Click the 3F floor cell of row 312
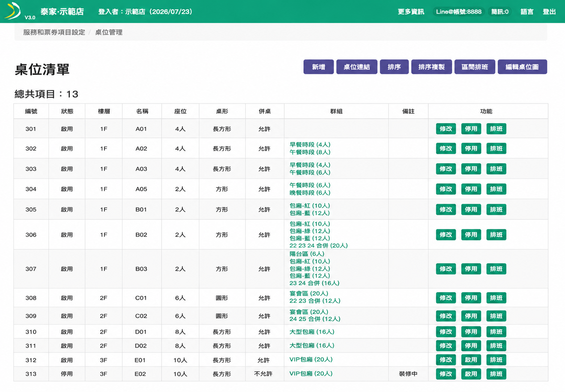The image size is (565, 392). (104, 360)
